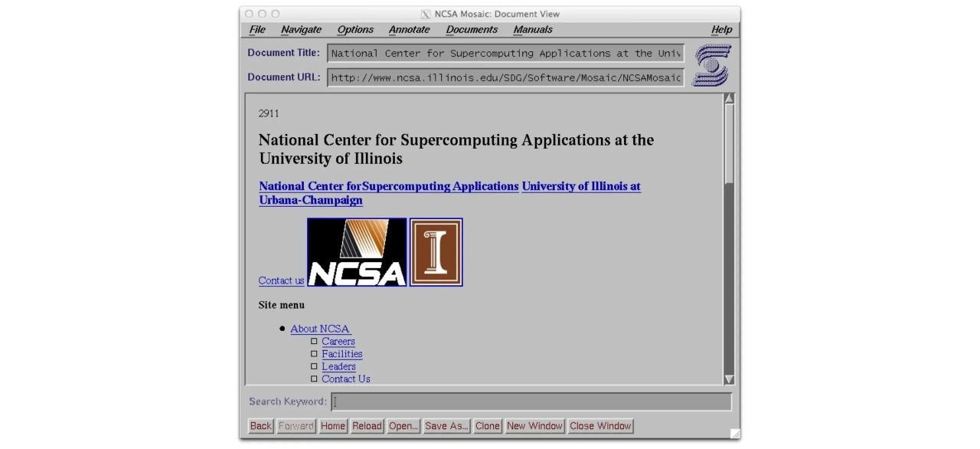This screenshot has width=980, height=449.
Task: Follow the University of Illinois at Urbana-Champaign link
Action: tap(449, 193)
